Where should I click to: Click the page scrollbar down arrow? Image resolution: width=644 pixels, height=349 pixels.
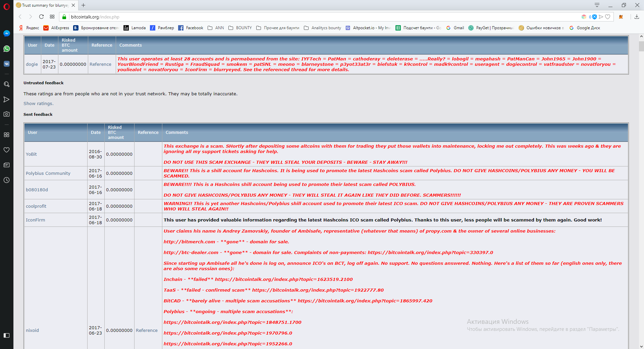pos(641,346)
